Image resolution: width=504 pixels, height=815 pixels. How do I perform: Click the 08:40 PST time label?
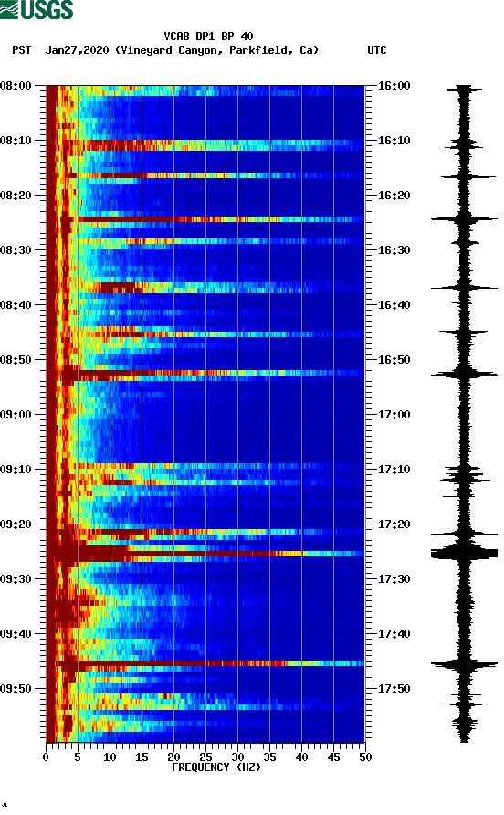click(x=16, y=304)
